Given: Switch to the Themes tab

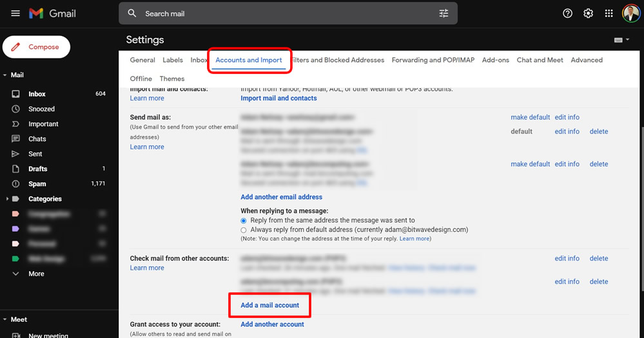Looking at the screenshot, I should pyautogui.click(x=171, y=79).
